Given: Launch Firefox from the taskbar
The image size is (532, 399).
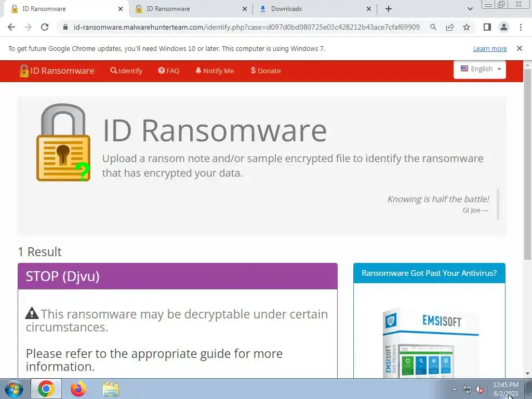Looking at the screenshot, I should tap(78, 389).
